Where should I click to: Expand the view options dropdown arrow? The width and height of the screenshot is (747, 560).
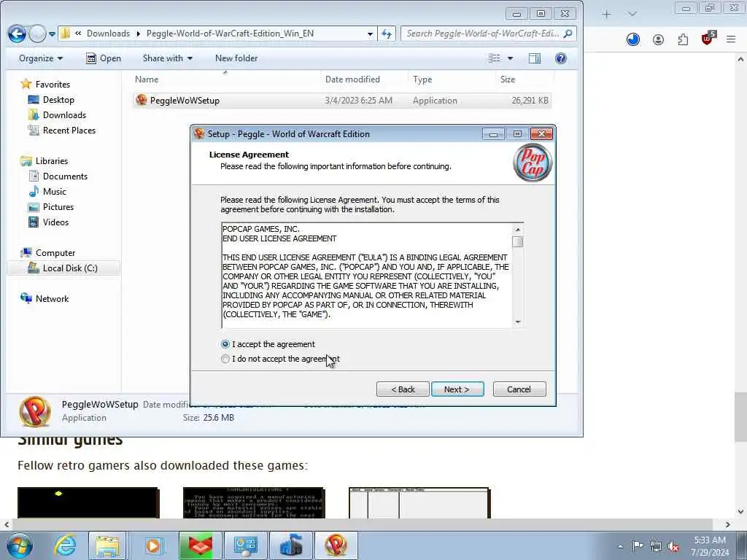click(x=510, y=58)
